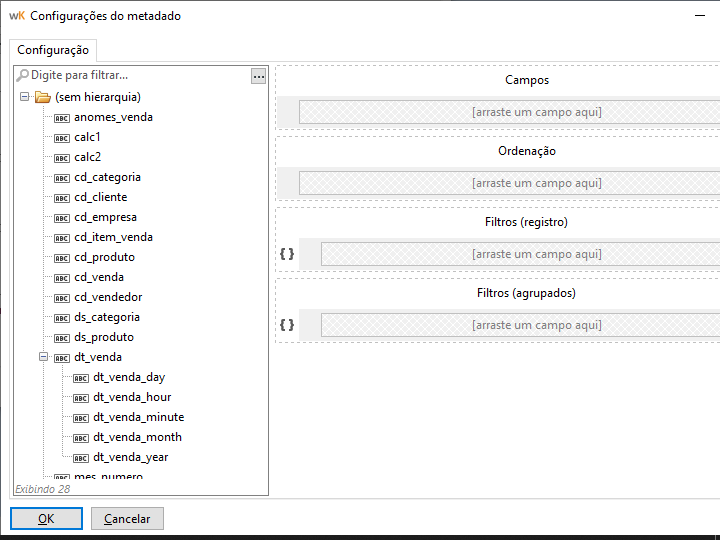This screenshot has height=540, width=720.
Task: Click the curly braces icon beside Filtros (registro)
Action: tap(287, 254)
